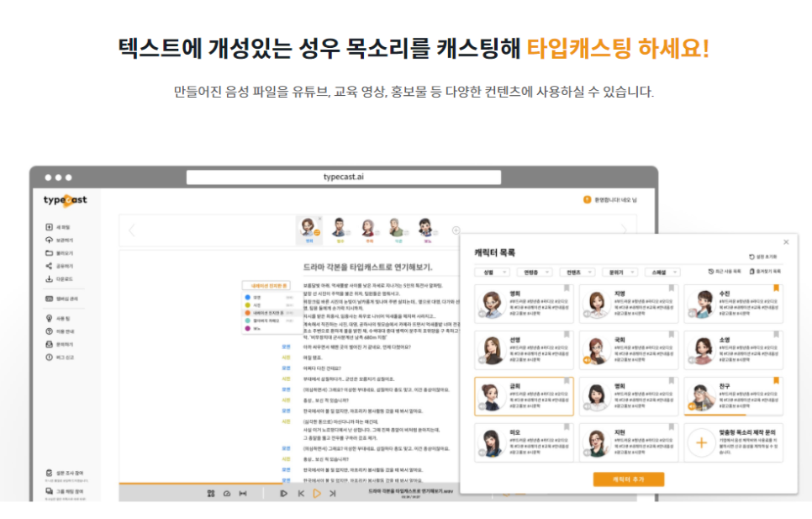Toggle bookmark on the 지영 card
The image size is (812, 519).
coord(671,288)
